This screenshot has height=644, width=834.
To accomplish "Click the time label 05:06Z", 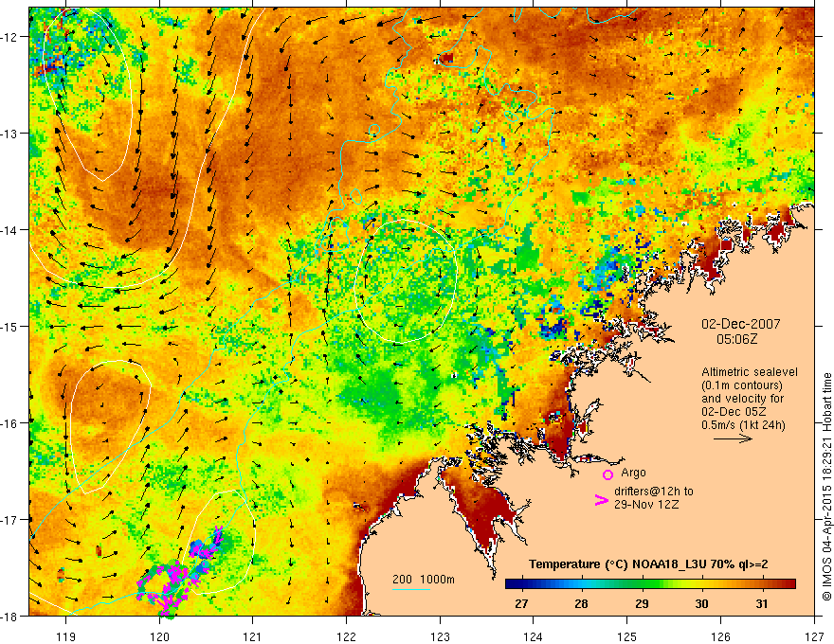I will click(x=736, y=338).
